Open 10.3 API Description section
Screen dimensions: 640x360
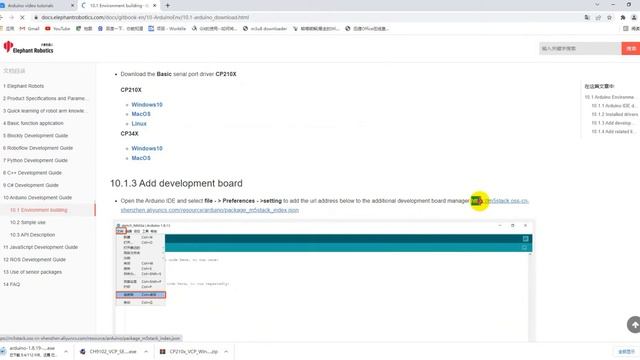pyautogui.click(x=32, y=235)
